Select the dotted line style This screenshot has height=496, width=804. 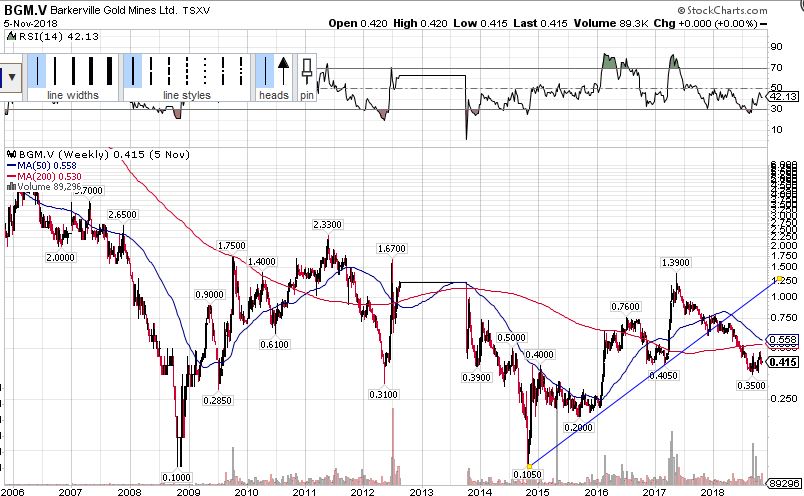(205, 71)
